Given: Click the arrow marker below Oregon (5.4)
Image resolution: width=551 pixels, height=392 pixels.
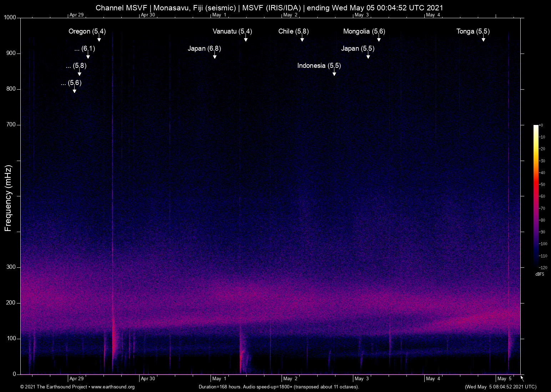Looking at the screenshot, I should click(x=99, y=39).
